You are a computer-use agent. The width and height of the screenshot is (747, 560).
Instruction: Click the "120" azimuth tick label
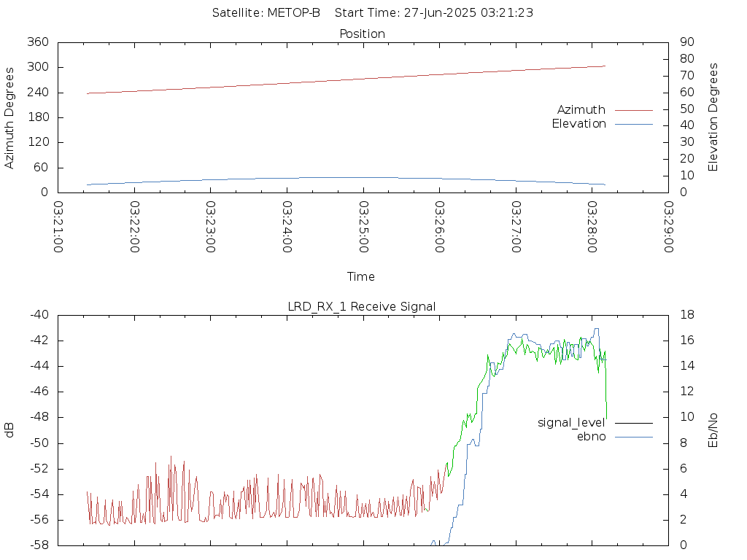coord(38,142)
